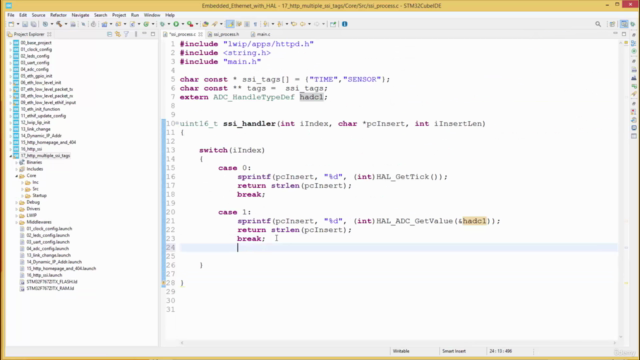Viewport: 640px width, 360px height.
Task: Click the 24 : 13 : 496 position status
Action: click(500, 351)
